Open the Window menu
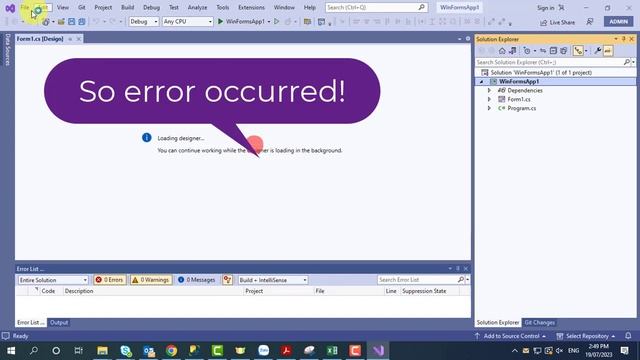This screenshot has height=360, width=640. point(284,7)
